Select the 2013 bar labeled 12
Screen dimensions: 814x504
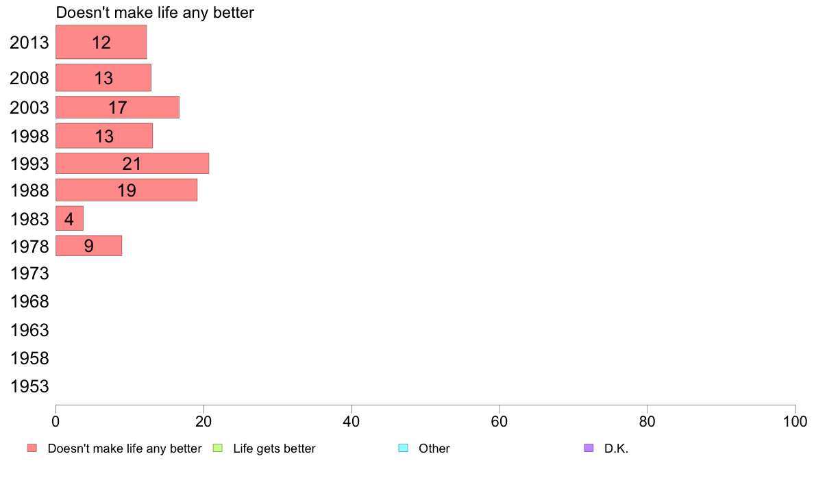(101, 42)
